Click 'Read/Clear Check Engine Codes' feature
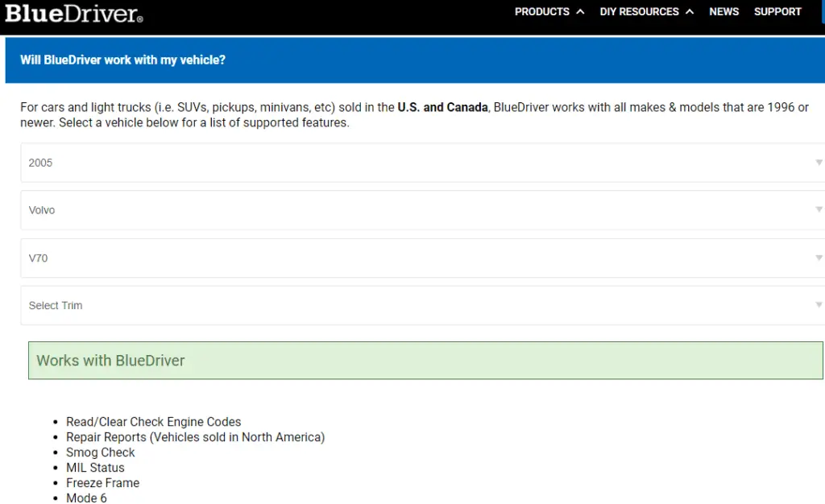Screen dimensions: 825x504 tap(154, 422)
